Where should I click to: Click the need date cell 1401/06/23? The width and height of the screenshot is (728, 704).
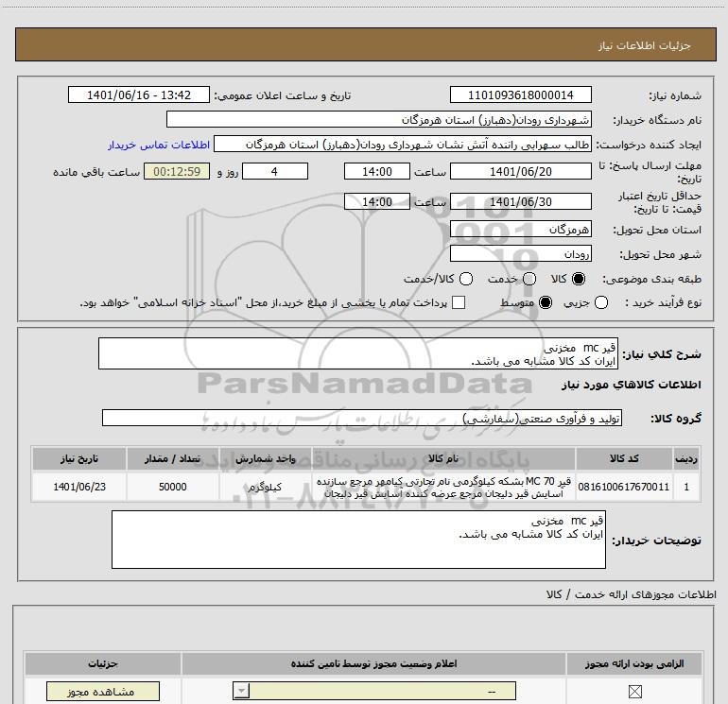coord(78,487)
